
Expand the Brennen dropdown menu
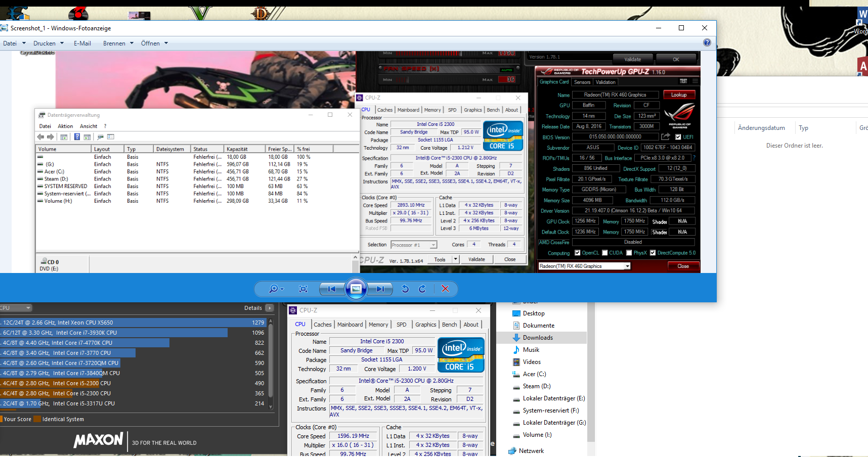[118, 43]
